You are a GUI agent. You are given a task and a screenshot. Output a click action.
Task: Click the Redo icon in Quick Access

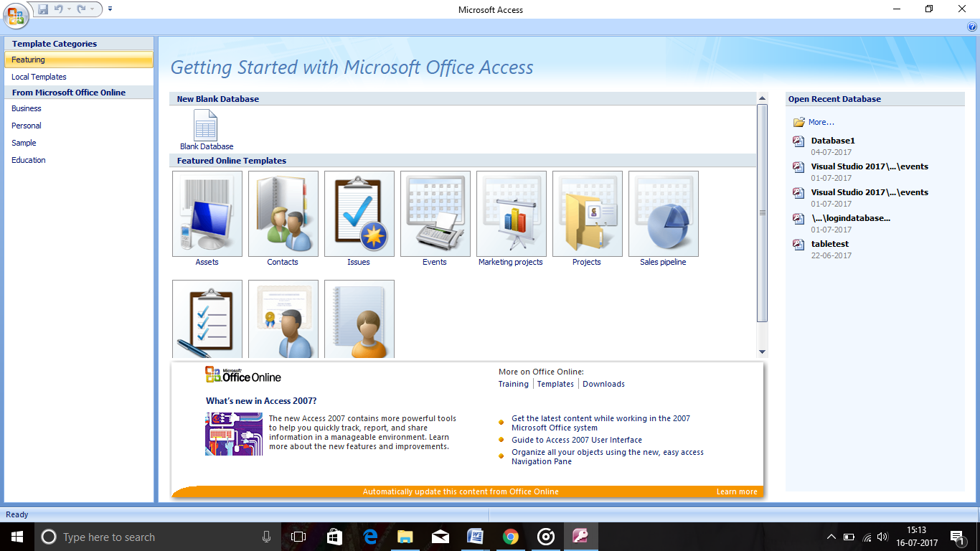[x=81, y=9]
